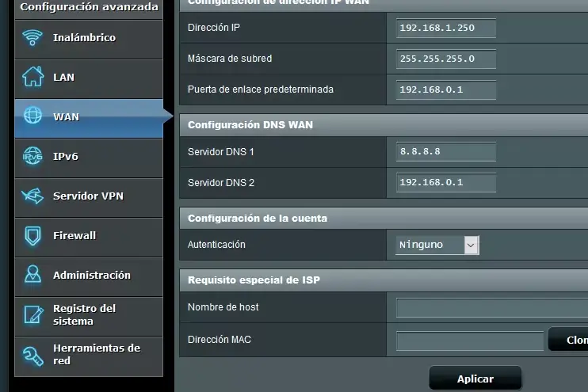
Task: Click the WAN globe icon
Action: [x=33, y=116]
